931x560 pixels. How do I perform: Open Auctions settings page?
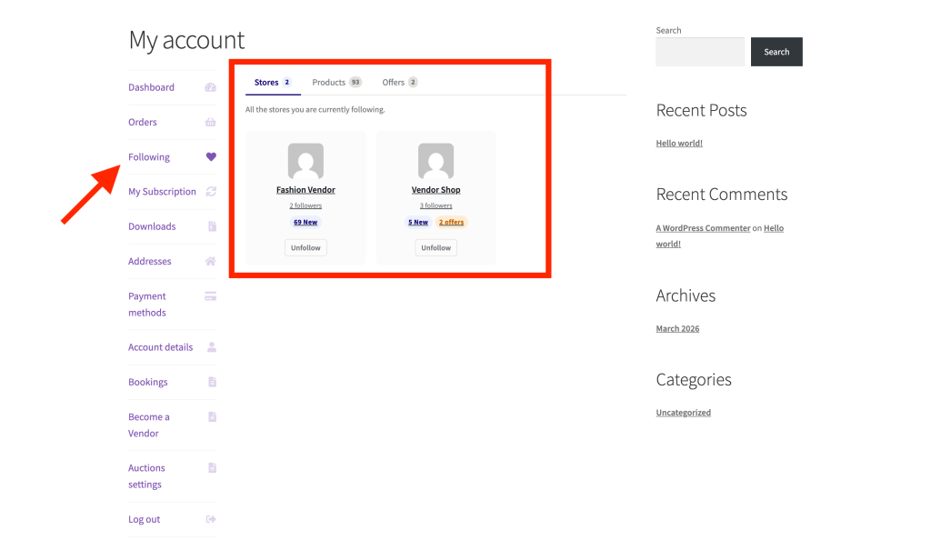(146, 476)
